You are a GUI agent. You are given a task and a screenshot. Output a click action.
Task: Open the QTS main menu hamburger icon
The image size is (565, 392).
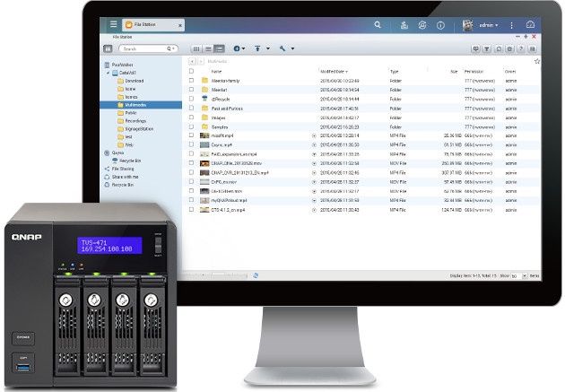pos(114,24)
